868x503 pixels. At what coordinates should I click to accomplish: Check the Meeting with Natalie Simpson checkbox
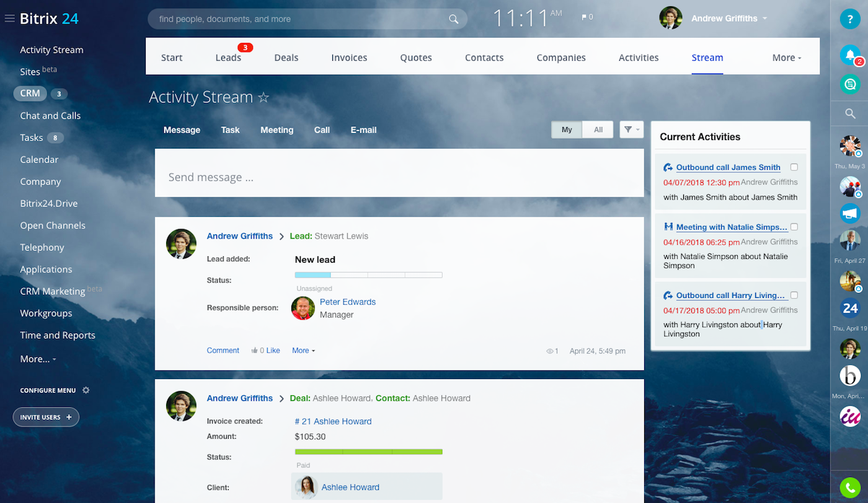(794, 227)
